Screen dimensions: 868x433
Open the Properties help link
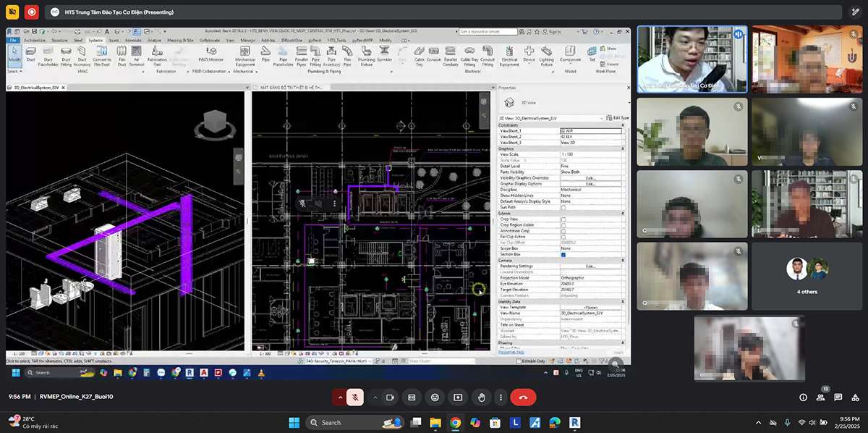(x=512, y=352)
